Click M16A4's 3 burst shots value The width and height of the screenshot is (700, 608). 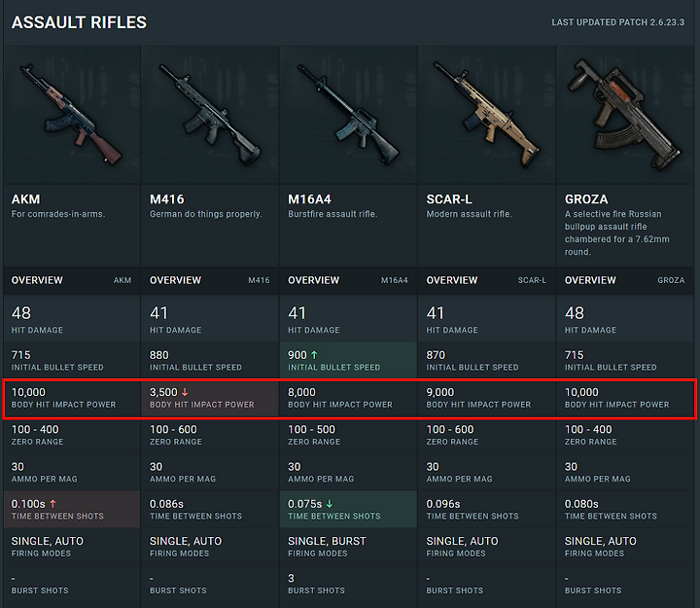[x=291, y=579]
